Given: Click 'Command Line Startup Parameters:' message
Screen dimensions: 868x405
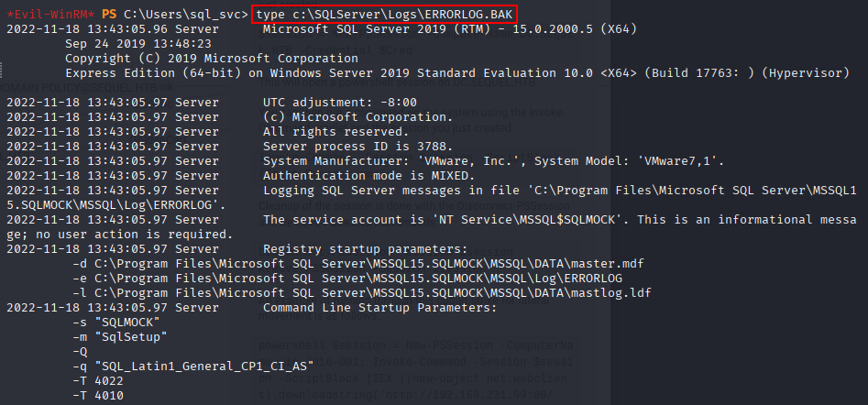Looking at the screenshot, I should 380,308.
